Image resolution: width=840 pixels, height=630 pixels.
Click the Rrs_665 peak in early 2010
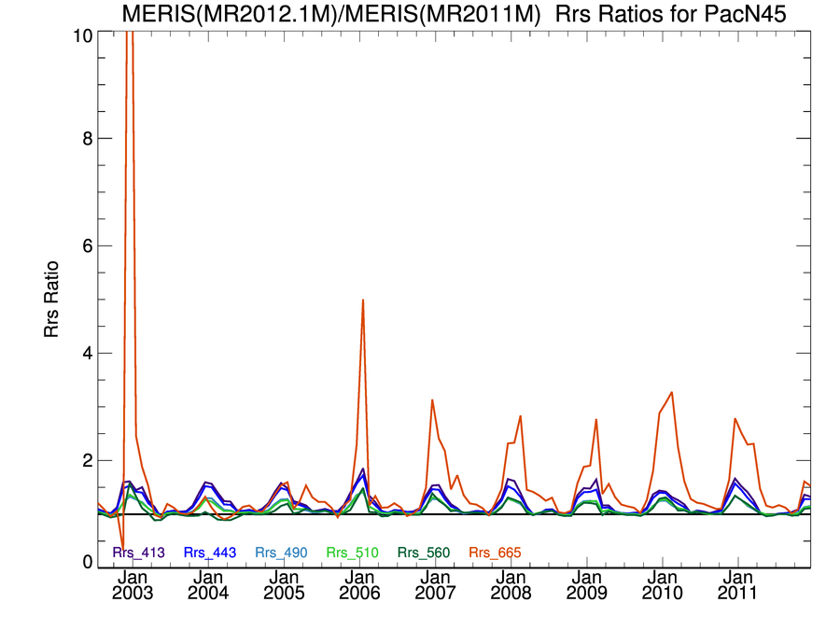(671, 393)
